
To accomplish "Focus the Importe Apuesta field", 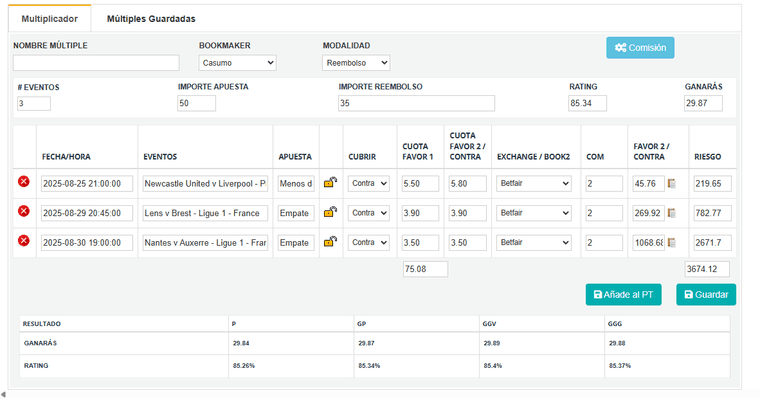I will click(x=197, y=103).
